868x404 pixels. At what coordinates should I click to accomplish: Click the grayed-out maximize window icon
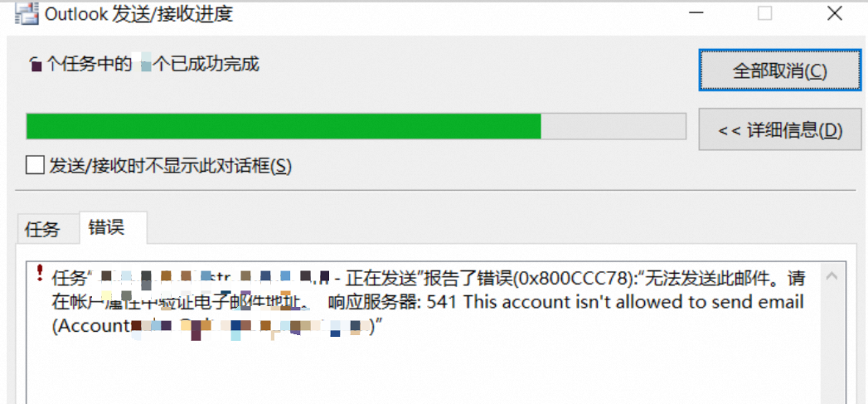point(764,14)
